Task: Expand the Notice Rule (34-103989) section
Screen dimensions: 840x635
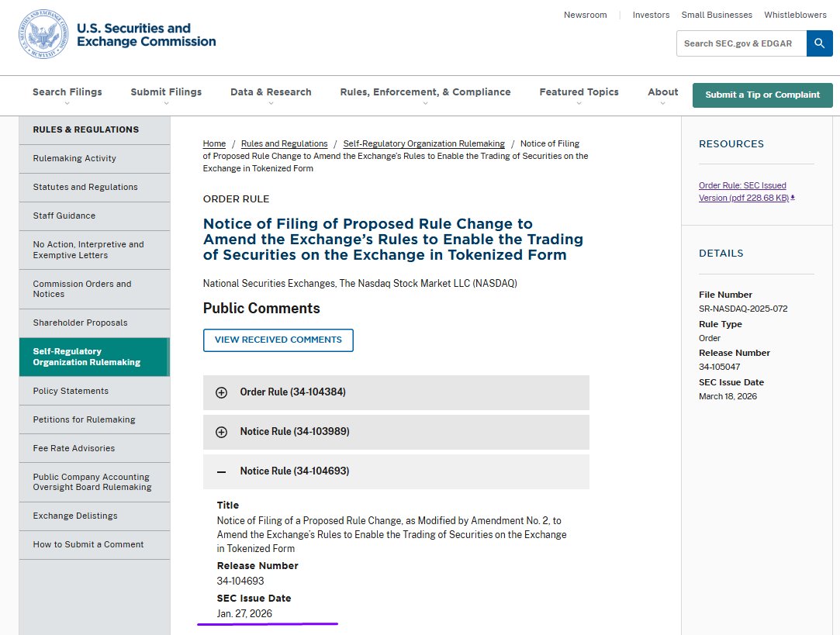Action: [x=396, y=432]
